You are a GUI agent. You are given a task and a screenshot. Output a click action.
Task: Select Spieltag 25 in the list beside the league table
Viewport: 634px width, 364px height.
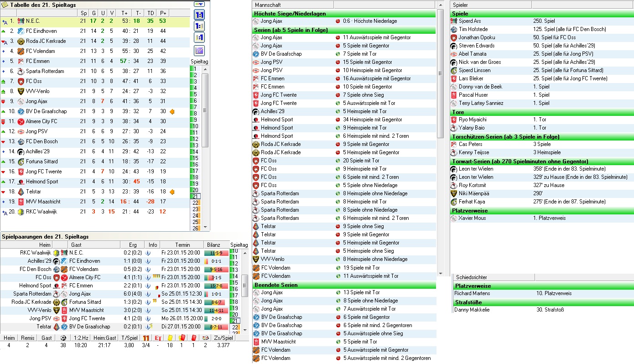(195, 222)
